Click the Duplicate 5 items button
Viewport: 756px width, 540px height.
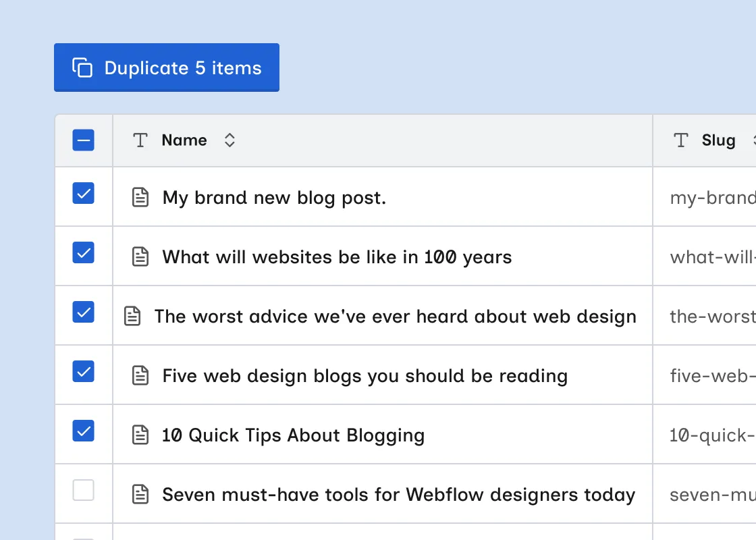167,67
